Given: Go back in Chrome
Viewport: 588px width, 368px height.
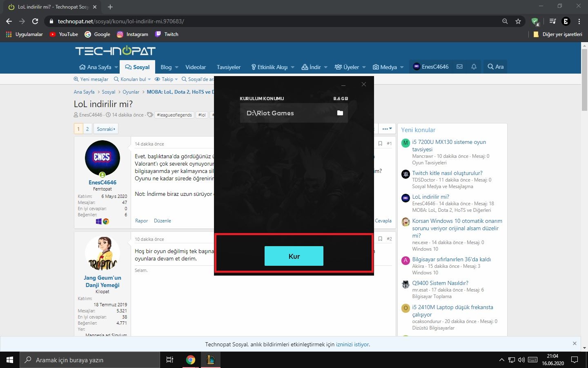Looking at the screenshot, I should coord(9,21).
